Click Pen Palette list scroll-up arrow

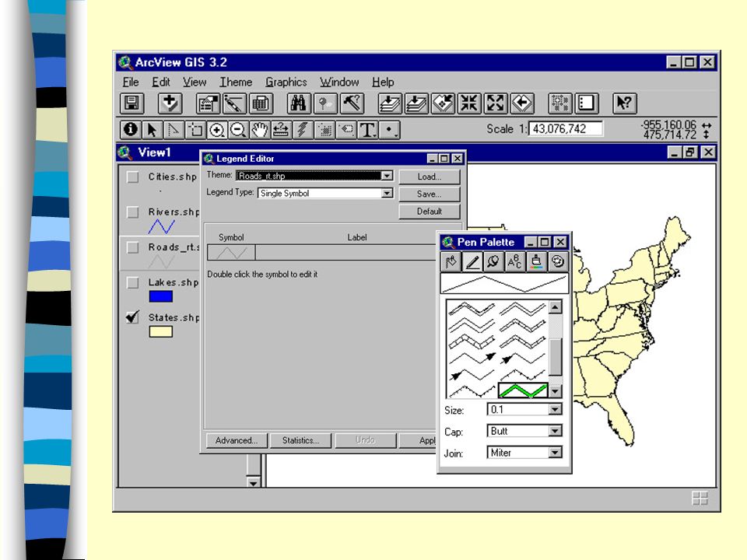(556, 306)
